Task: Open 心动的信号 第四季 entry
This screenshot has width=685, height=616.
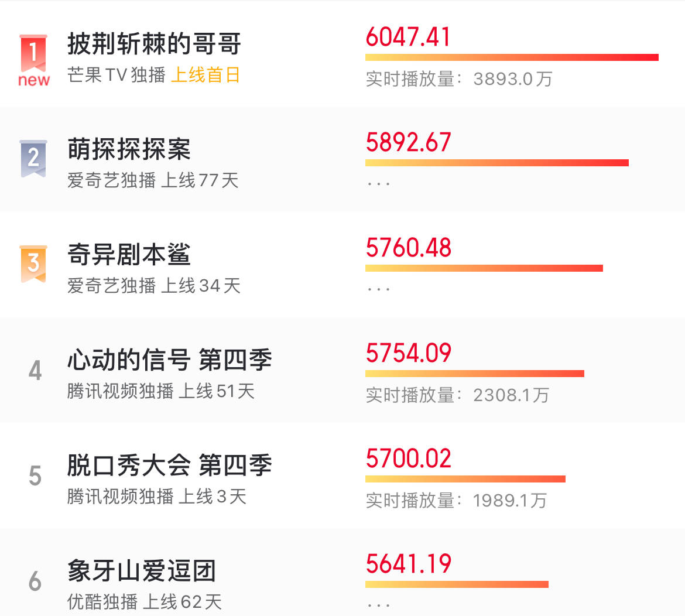Action: [170, 360]
